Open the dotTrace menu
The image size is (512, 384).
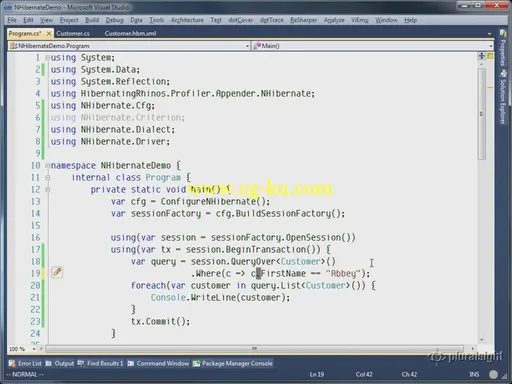point(271,20)
